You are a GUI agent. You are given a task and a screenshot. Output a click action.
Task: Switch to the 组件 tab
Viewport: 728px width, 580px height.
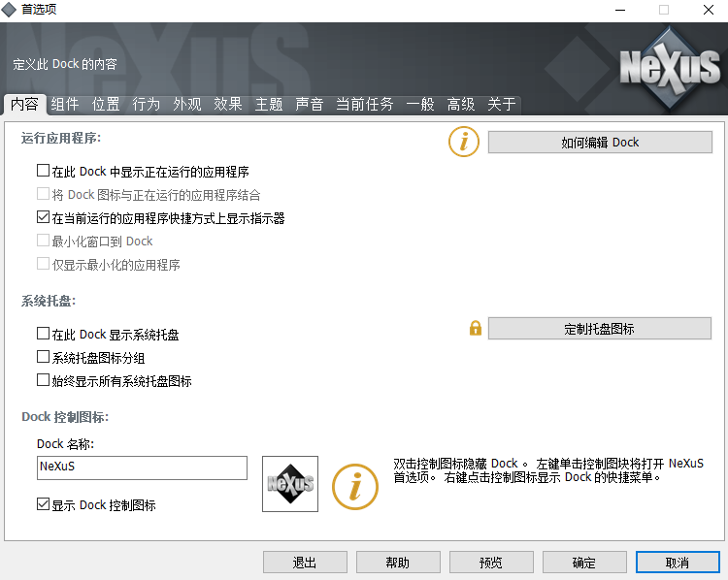pyautogui.click(x=65, y=104)
